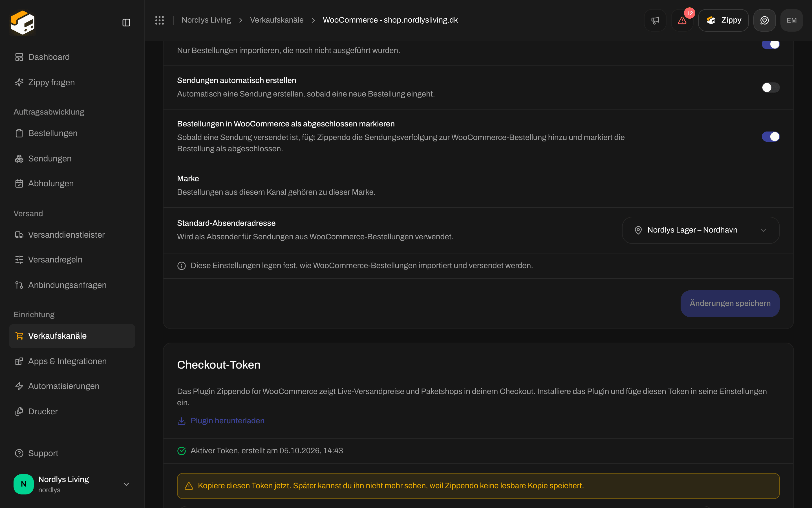
Task: Click the Marke setting label
Action: pyautogui.click(x=188, y=179)
